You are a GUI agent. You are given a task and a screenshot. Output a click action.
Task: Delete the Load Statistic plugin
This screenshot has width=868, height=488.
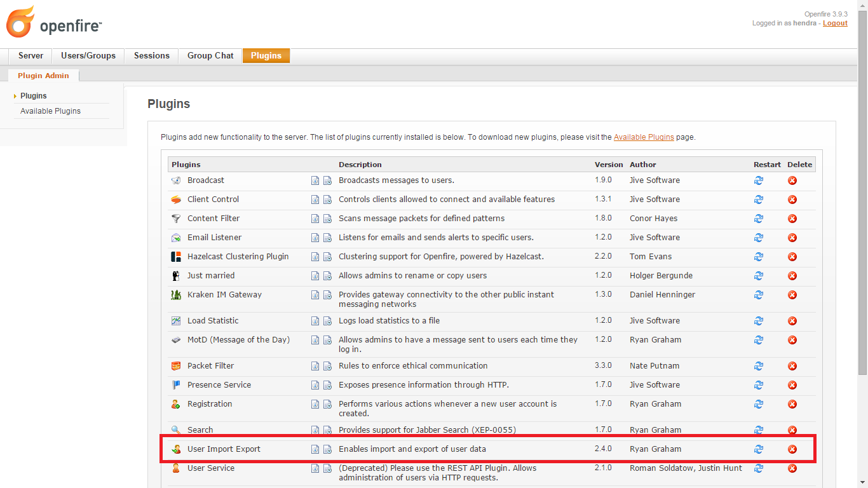pos(792,321)
